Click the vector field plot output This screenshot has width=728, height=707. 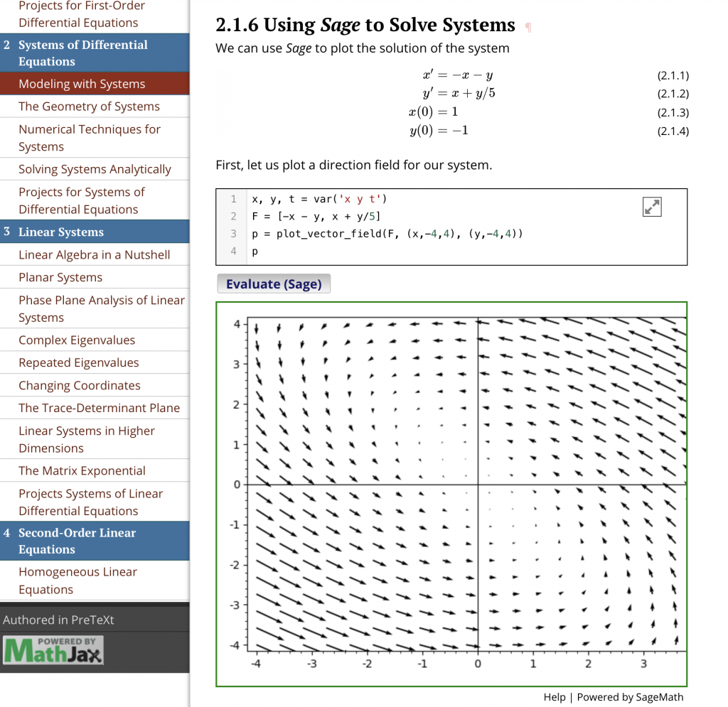[x=451, y=494]
